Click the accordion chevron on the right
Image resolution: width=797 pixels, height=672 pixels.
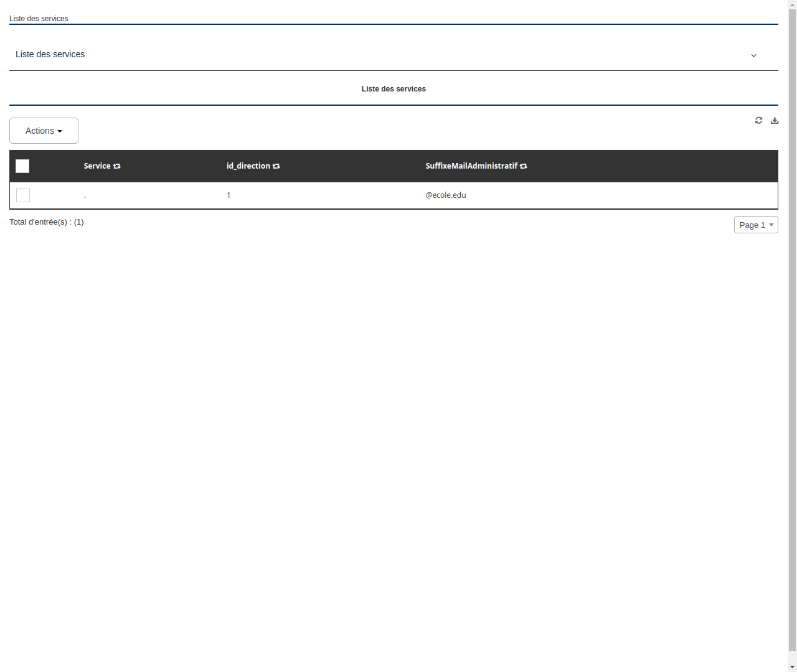tap(753, 55)
